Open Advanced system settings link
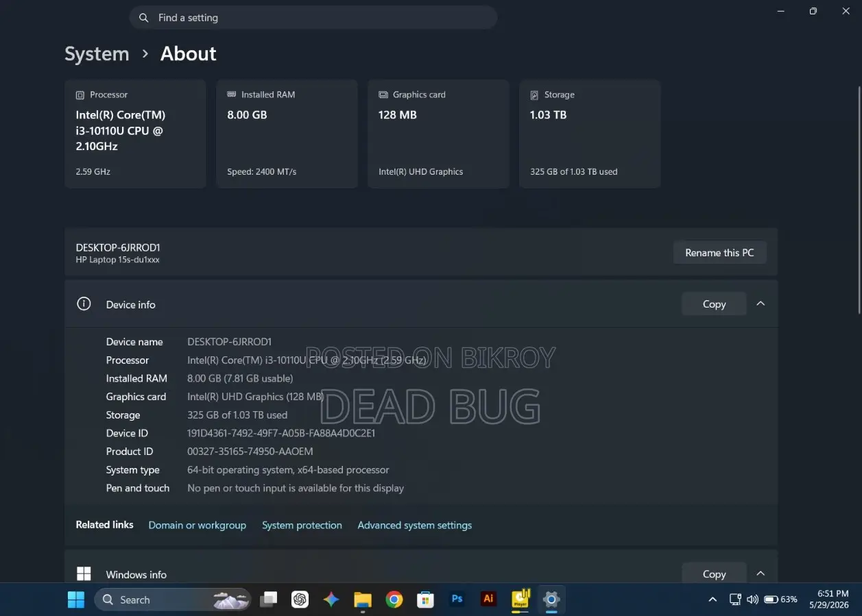The image size is (862, 616). coord(415,525)
